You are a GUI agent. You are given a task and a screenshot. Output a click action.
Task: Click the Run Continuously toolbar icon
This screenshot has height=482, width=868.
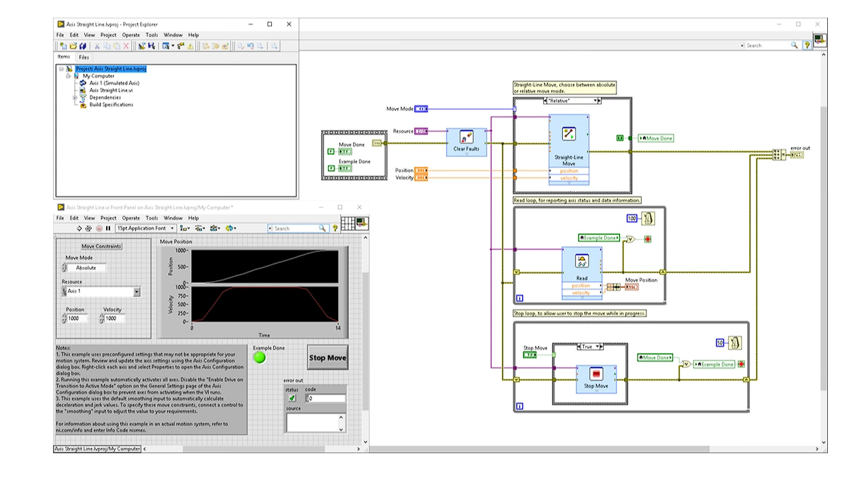[89, 228]
